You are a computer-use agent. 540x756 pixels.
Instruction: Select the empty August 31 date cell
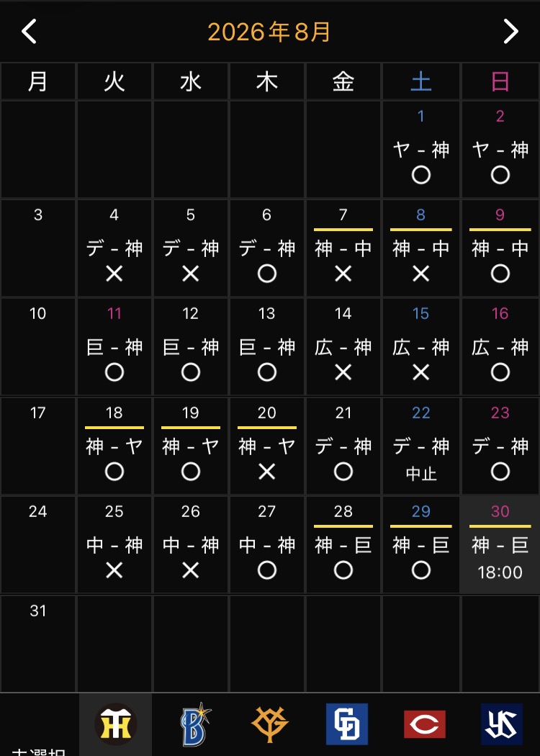[37, 644]
